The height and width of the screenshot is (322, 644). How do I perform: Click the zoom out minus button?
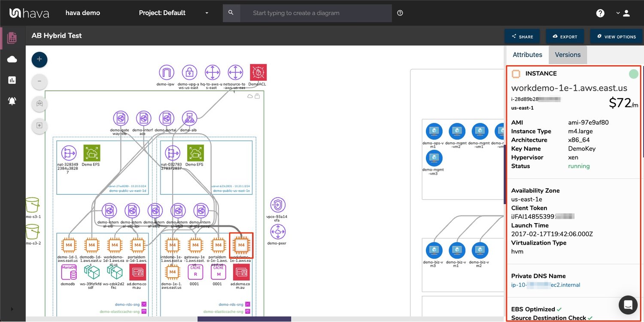39,81
